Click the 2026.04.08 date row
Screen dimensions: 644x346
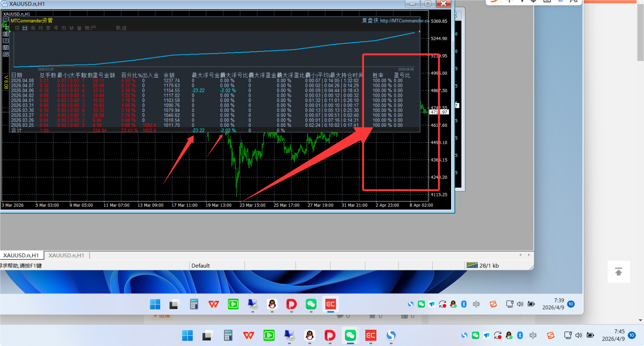tap(22, 81)
